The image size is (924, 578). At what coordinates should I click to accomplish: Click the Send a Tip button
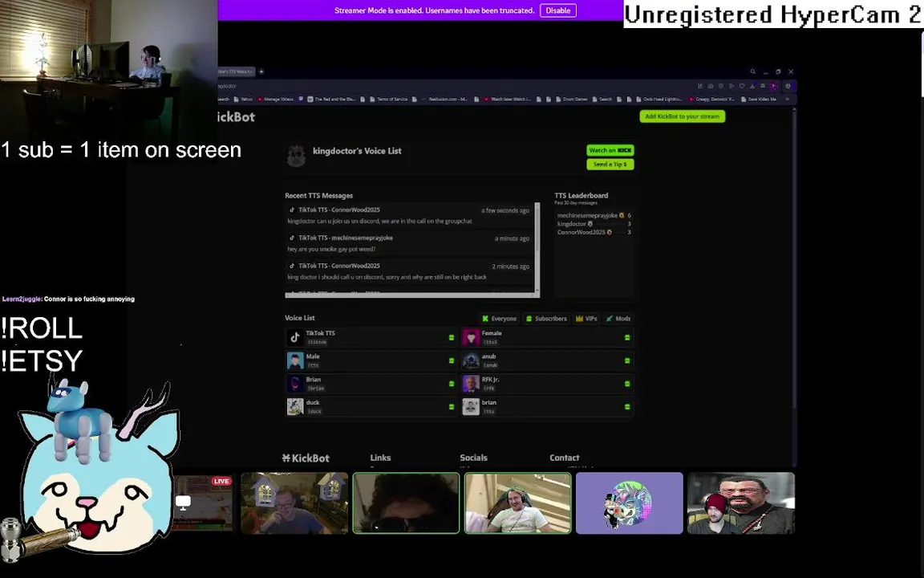[x=610, y=165]
